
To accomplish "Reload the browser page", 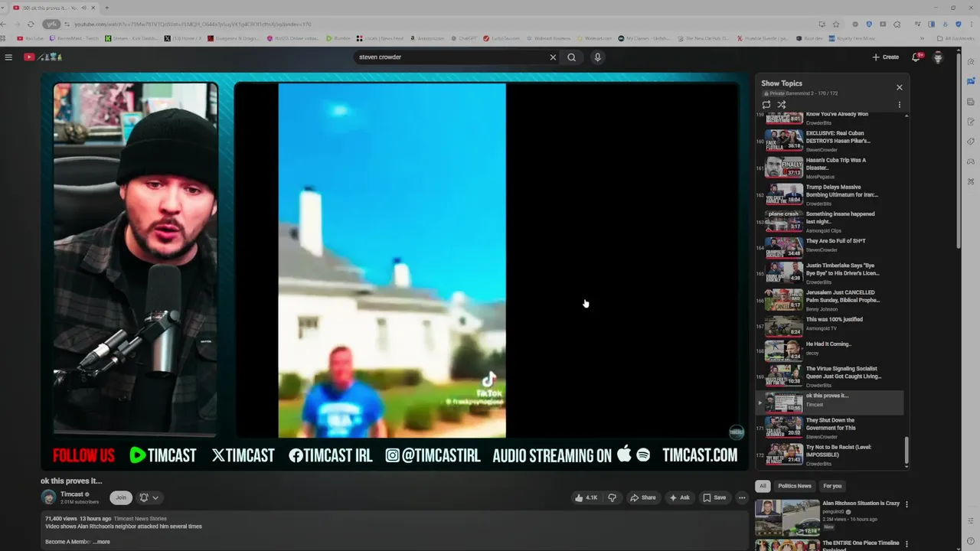I will coord(31,24).
